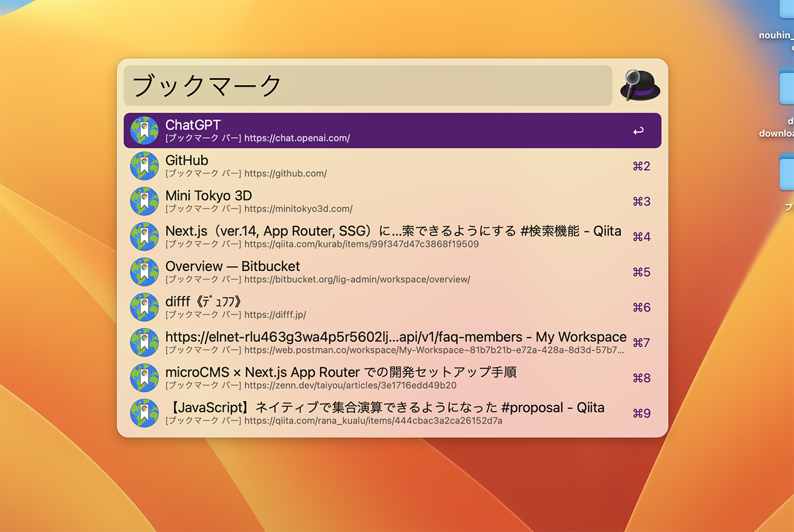Click the https://difff.jp/ URL subtitle
The image size is (794, 532).
275,315
